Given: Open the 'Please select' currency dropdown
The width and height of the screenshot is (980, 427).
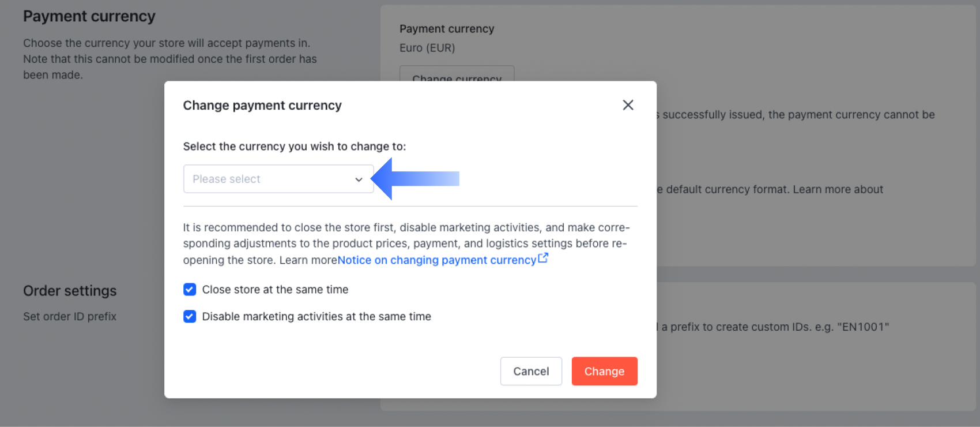Looking at the screenshot, I should [x=271, y=179].
